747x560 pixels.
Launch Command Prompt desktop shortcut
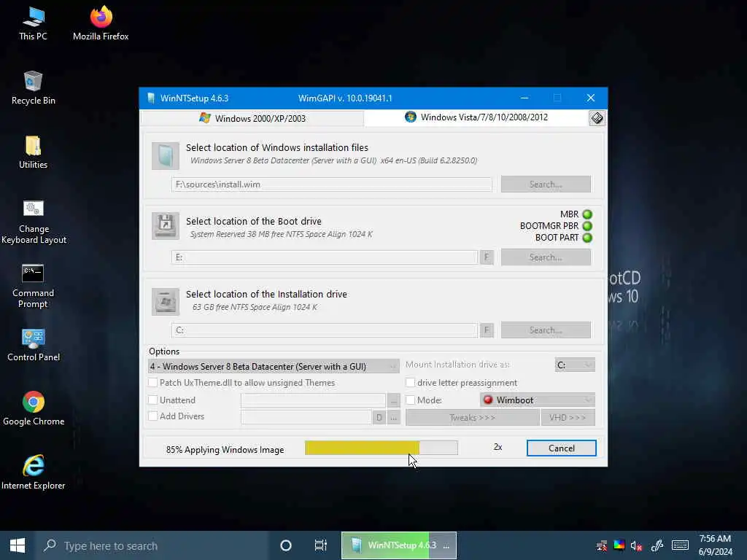(x=33, y=286)
